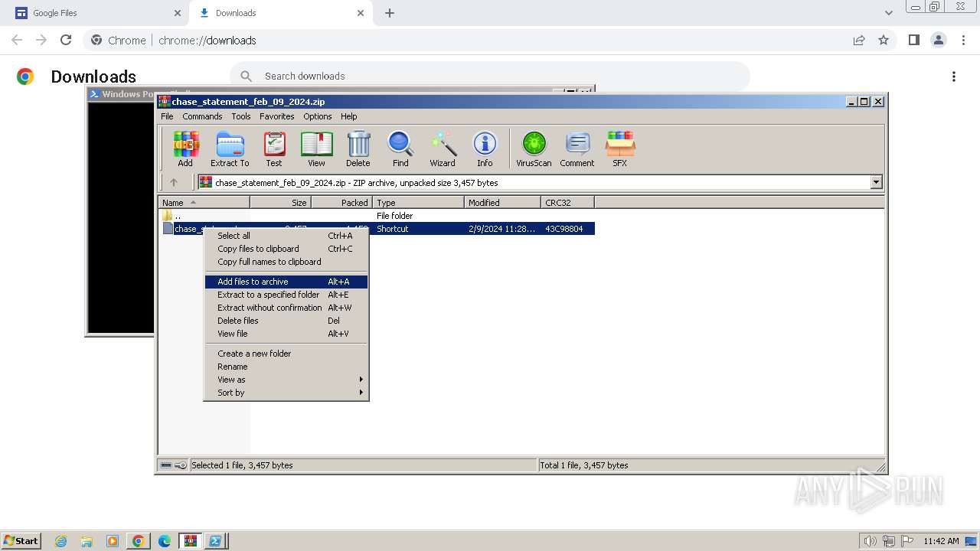Click the Delete trash icon
This screenshot has height=551, width=980.
pos(358,148)
